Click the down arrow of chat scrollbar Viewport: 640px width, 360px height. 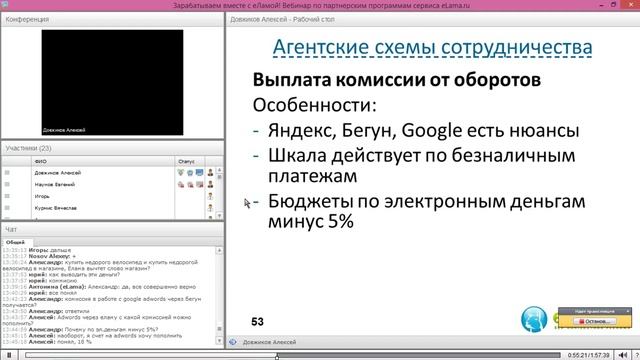tap(219, 340)
